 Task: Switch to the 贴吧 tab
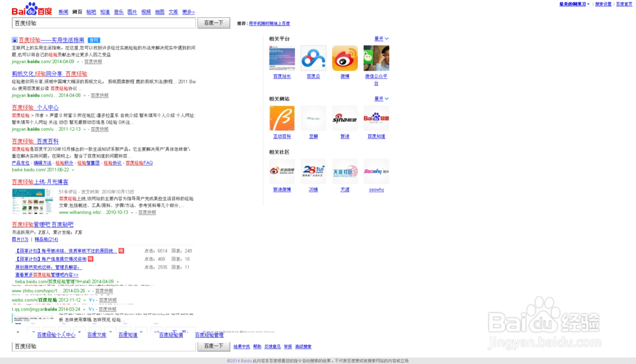coord(91,12)
